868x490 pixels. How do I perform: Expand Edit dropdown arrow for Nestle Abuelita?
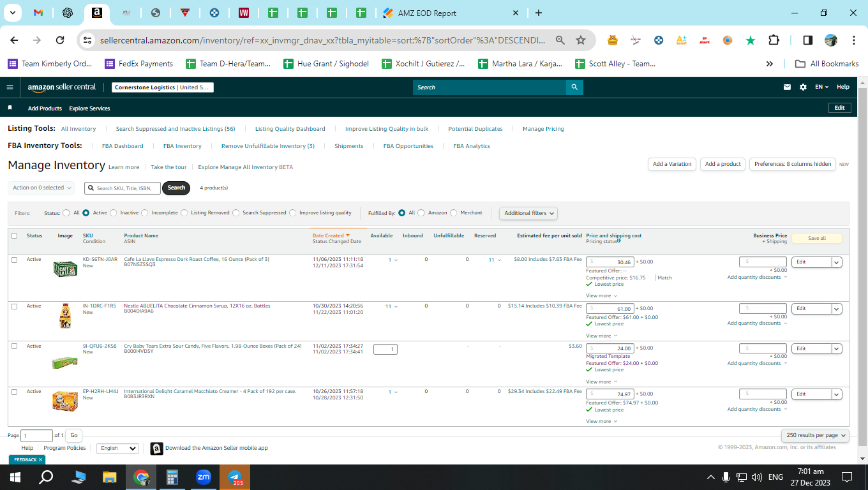pos(837,309)
